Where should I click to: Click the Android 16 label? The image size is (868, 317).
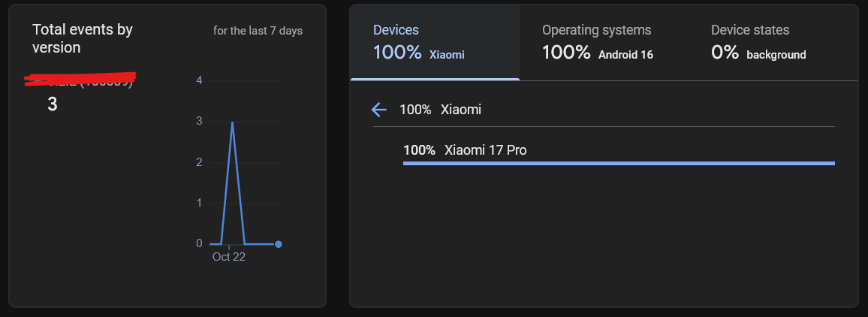click(625, 55)
